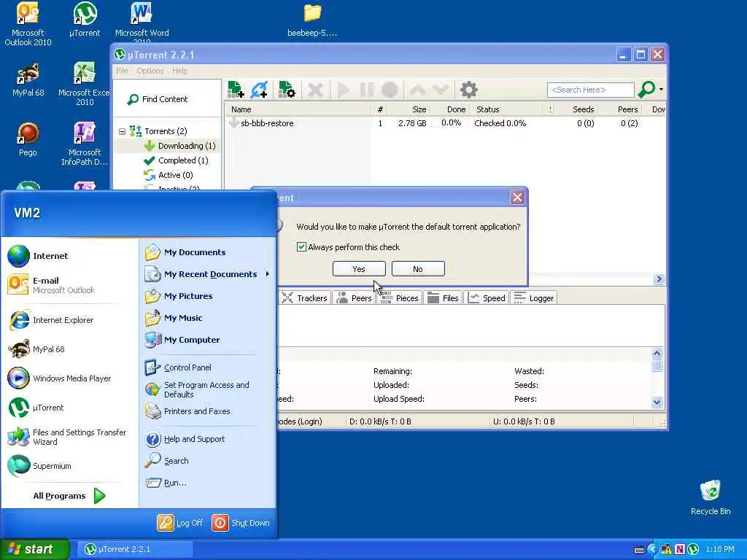Sort by the Status column header
747x560 pixels.
click(507, 109)
